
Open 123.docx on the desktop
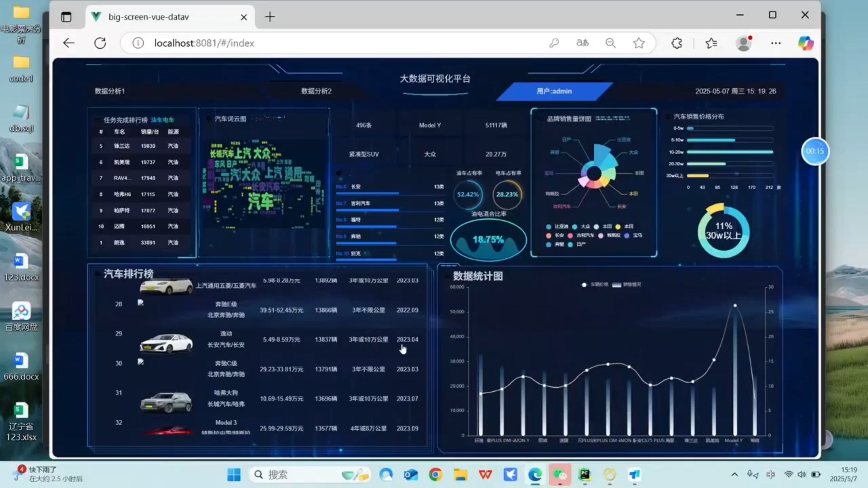click(21, 267)
